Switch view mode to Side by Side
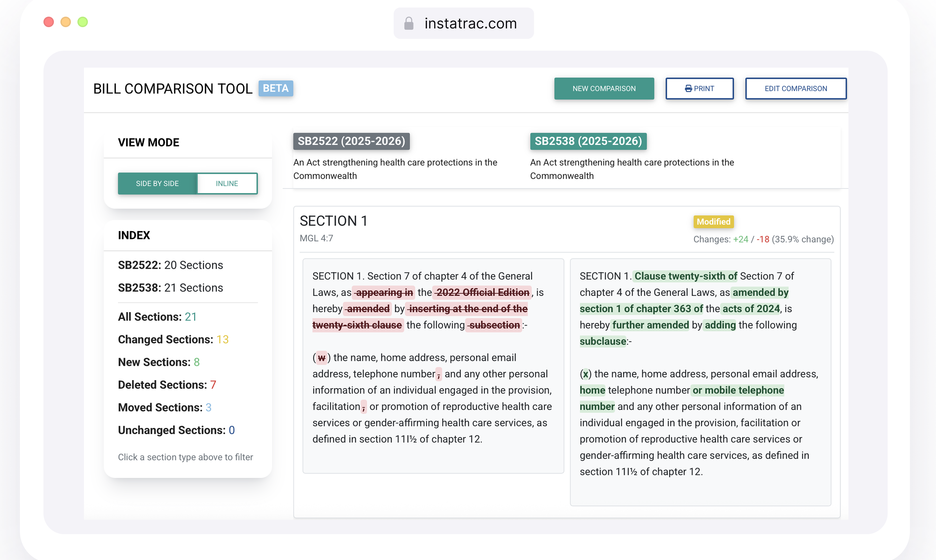 (x=157, y=183)
